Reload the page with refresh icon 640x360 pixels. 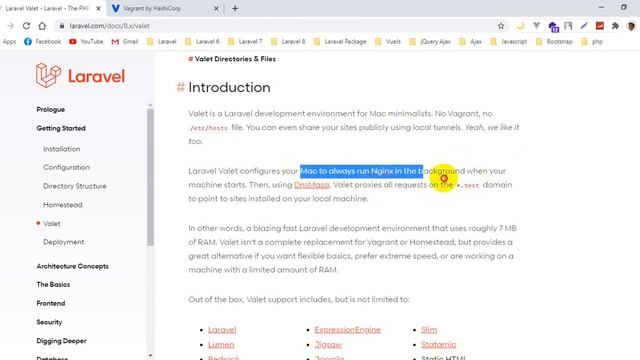(26, 26)
